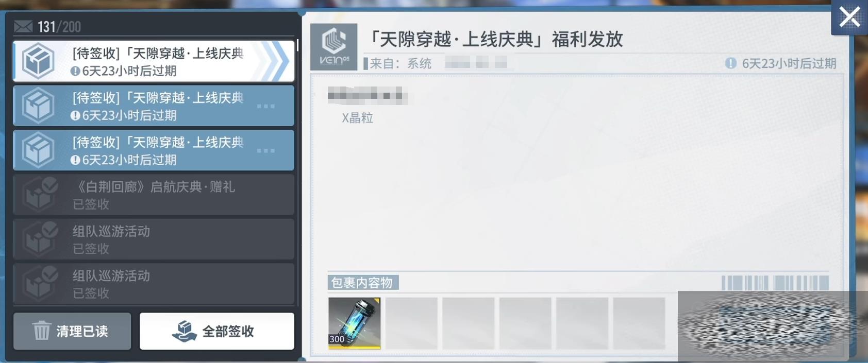Viewport: 868px width, 363px height.
Task: Click the 全部签收 claim all button
Action: coord(217,331)
